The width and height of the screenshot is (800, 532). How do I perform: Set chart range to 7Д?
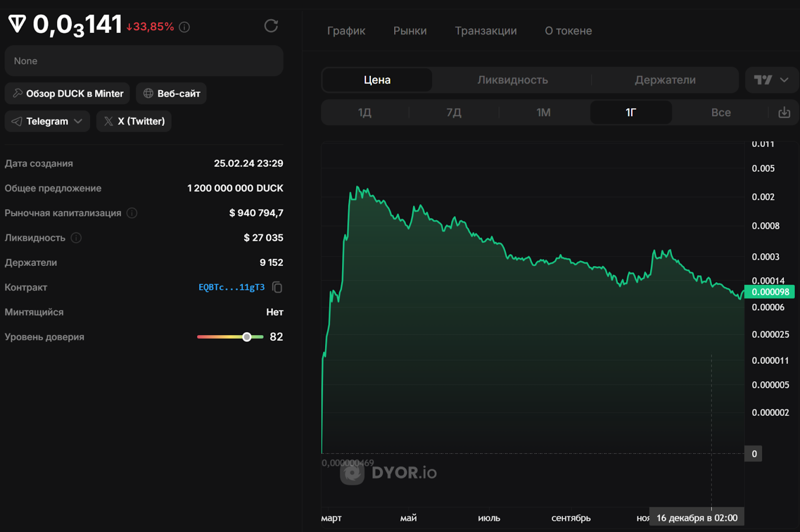(x=454, y=112)
